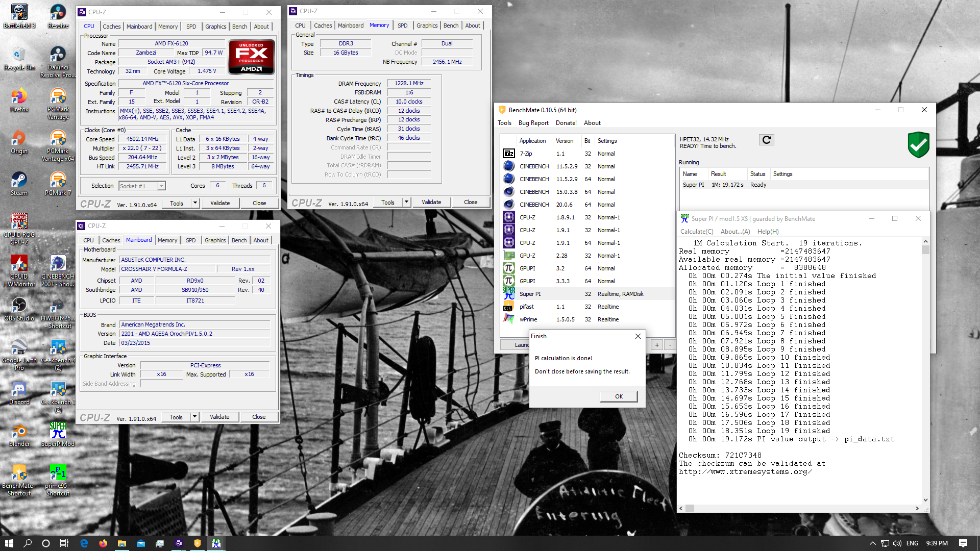The height and width of the screenshot is (551, 980).
Task: Select 7-Zip benchmark icon in BenchMate
Action: point(509,154)
